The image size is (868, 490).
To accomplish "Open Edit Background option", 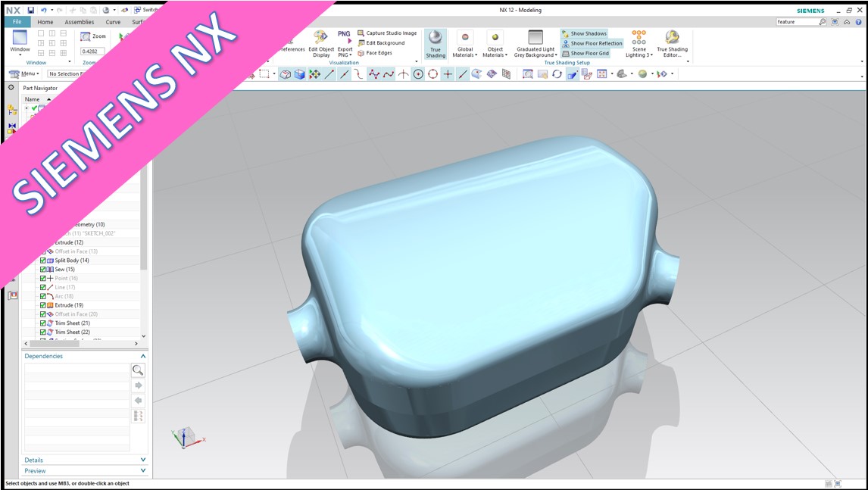I will [381, 43].
